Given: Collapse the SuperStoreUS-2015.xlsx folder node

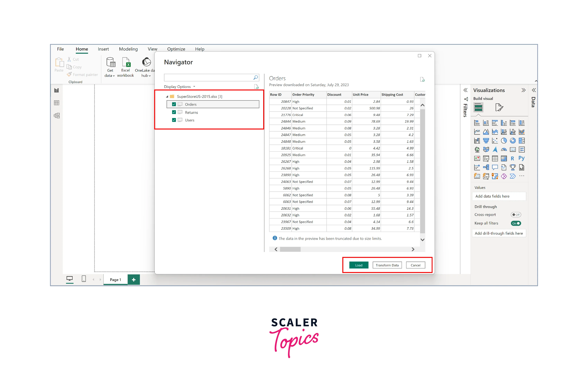Looking at the screenshot, I should 167,97.
